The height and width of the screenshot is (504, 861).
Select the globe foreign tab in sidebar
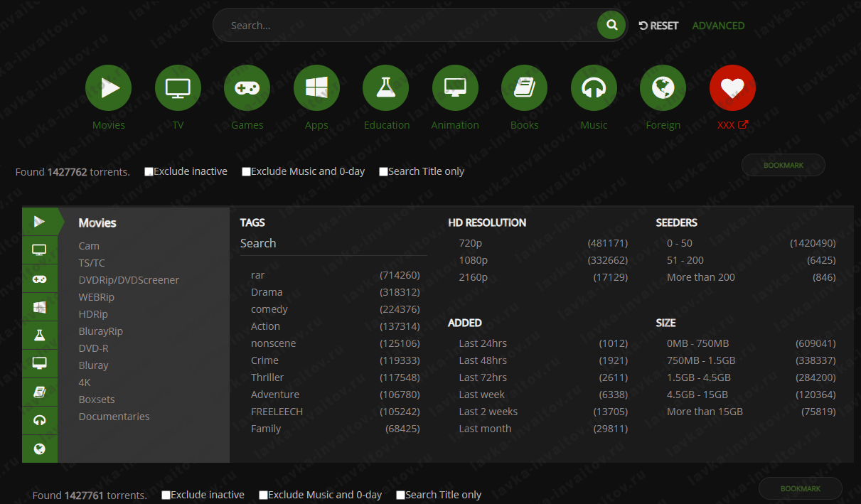pyautogui.click(x=40, y=449)
